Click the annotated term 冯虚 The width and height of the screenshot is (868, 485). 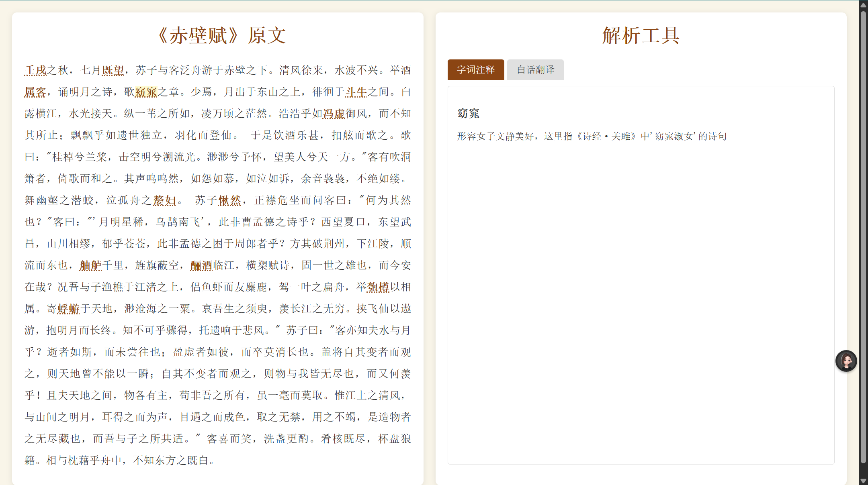coord(334,114)
